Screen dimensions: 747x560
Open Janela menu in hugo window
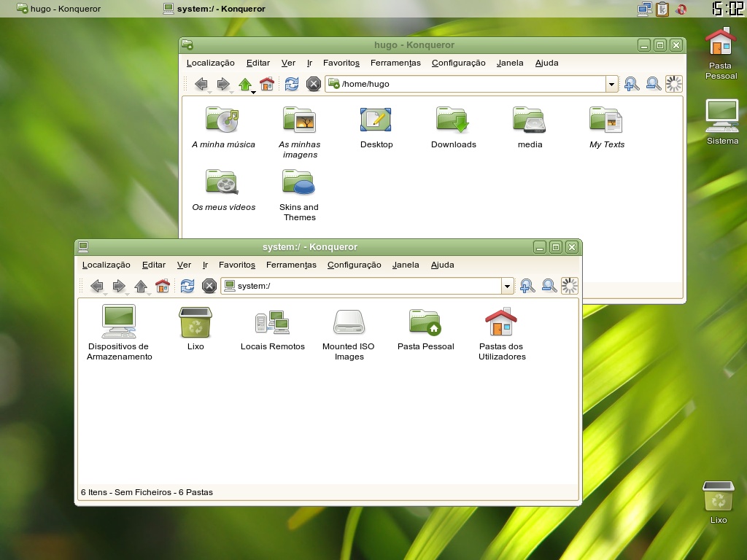click(510, 63)
